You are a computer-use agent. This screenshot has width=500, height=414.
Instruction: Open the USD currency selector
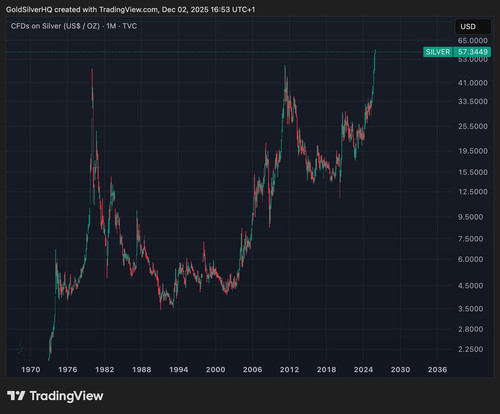tap(473, 27)
